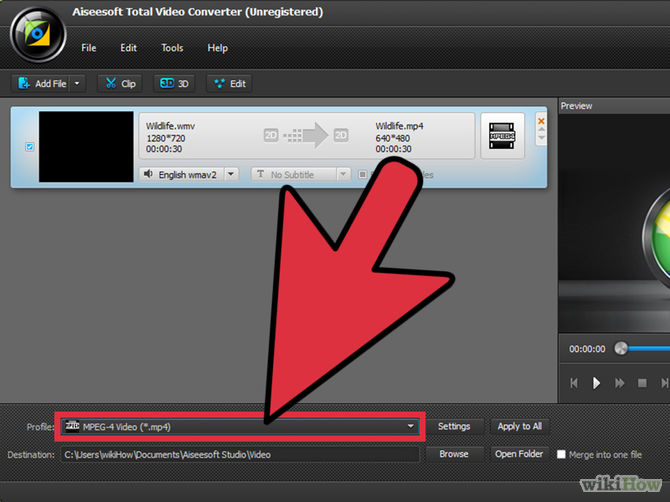This screenshot has width=670, height=502.
Task: Select the 640*480 output resolution text
Action: click(x=392, y=138)
